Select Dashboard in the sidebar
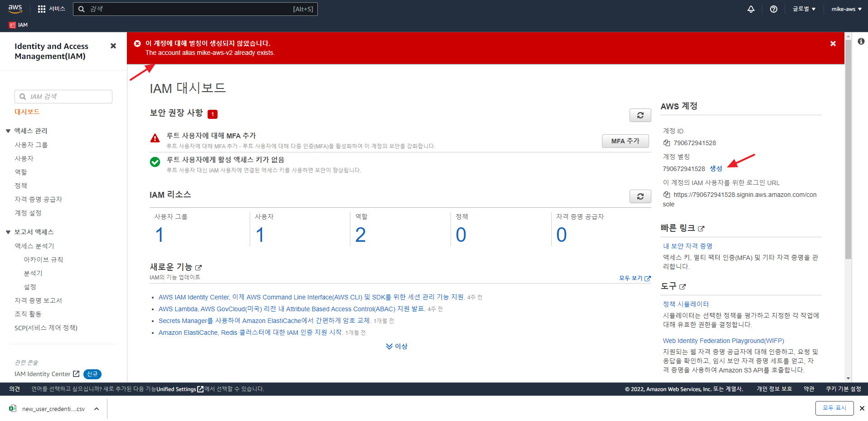Image resolution: width=868 pixels, height=421 pixels. pos(27,112)
